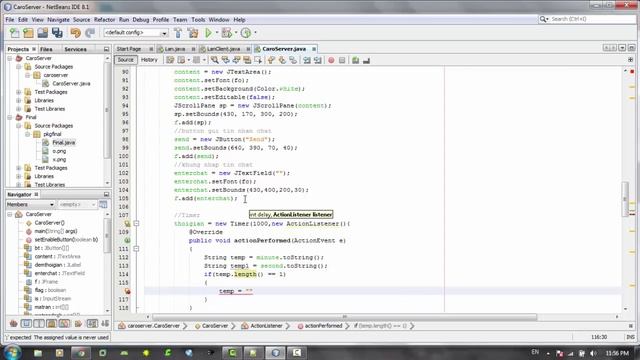This screenshot has height=360, width=640.
Task: Click the volume icon in system tray
Action: pyautogui.click(x=593, y=353)
